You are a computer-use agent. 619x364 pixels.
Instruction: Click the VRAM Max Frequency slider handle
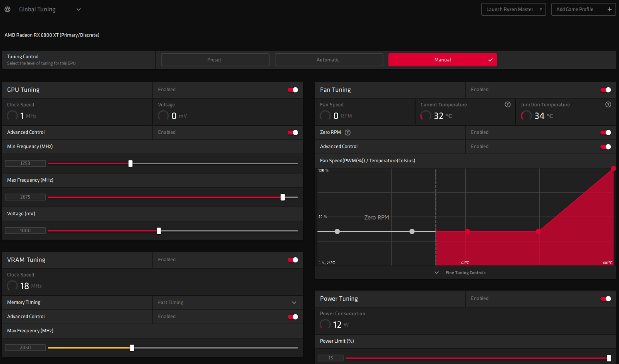(x=132, y=348)
